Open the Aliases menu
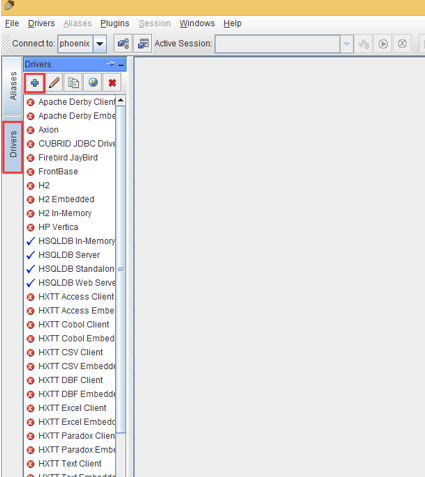Screen dimensions: 425x477 pyautogui.click(x=77, y=23)
